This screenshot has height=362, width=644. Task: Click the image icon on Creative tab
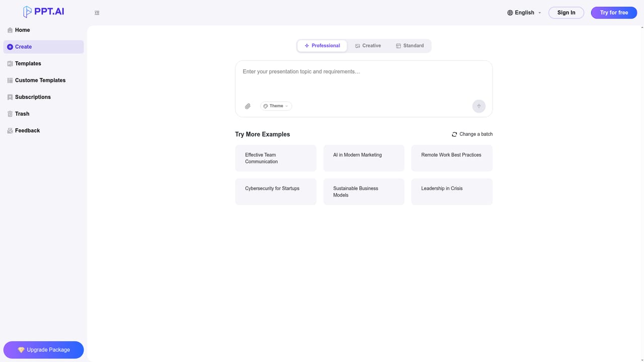pos(357,46)
